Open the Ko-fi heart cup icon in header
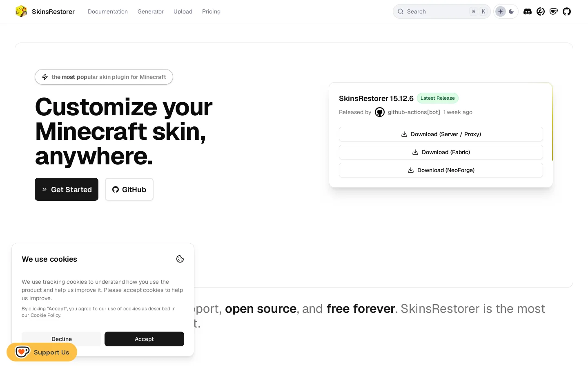Image resolution: width=588 pixels, height=368 pixels. (x=554, y=11)
